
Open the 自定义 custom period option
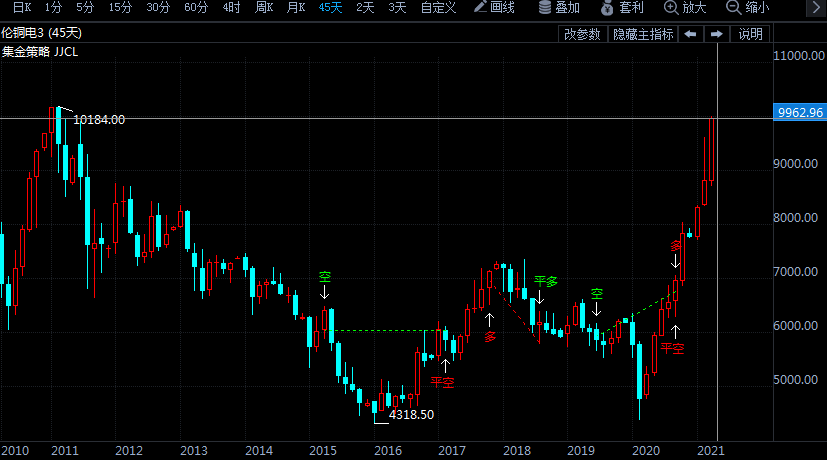(438, 7)
